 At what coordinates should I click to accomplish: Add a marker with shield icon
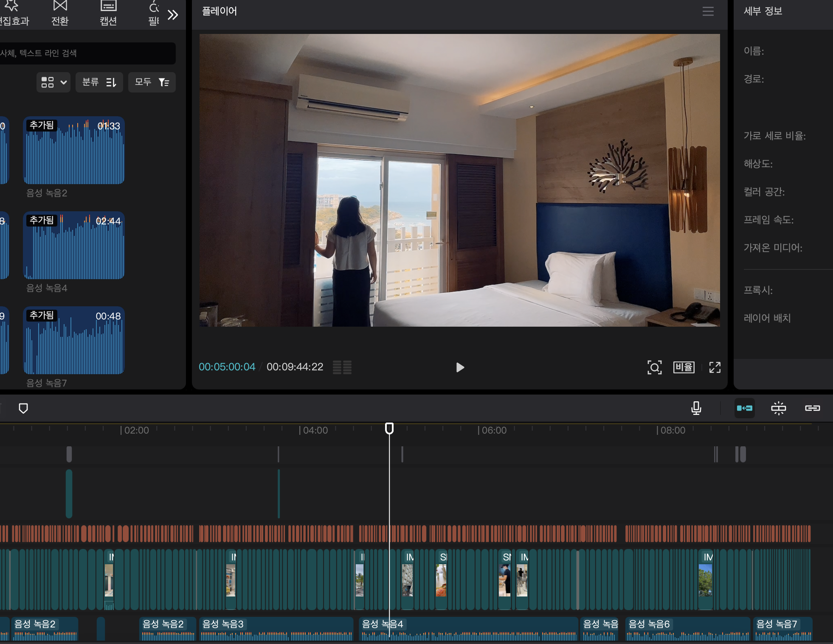pos(23,408)
